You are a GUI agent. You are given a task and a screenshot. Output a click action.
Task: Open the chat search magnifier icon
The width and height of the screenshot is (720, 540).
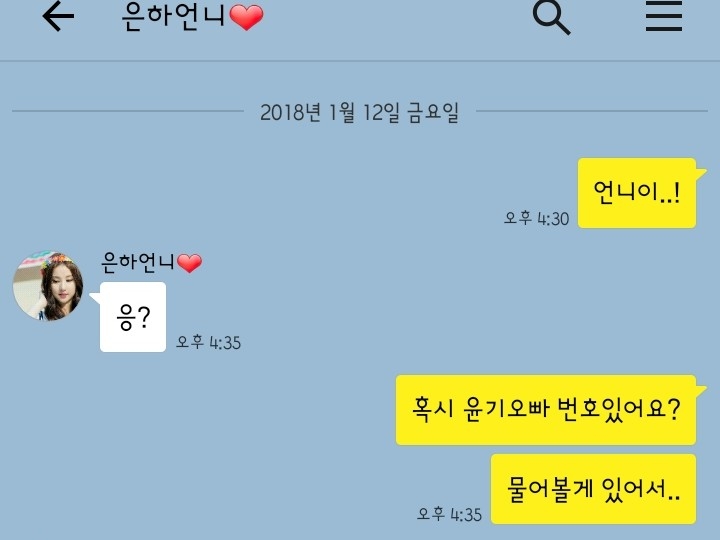coord(551,17)
